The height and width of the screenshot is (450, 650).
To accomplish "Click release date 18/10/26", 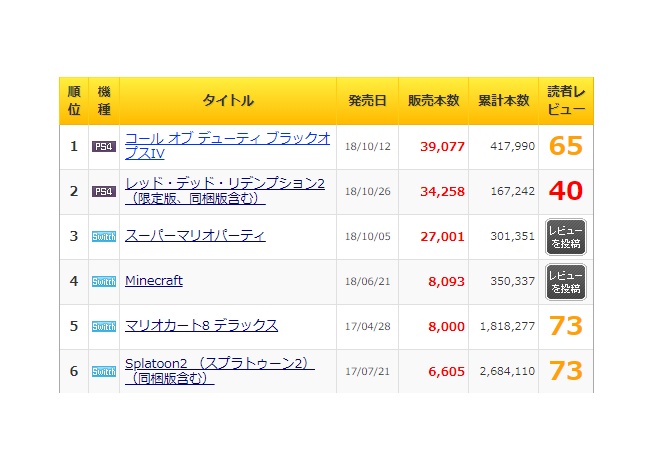I will point(368,191).
